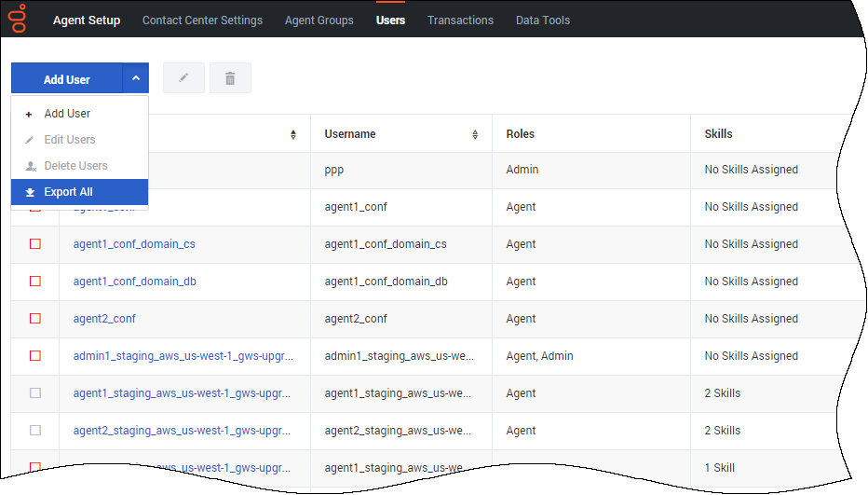Click the Roles column header
The width and height of the screenshot is (868, 495).
pos(521,134)
